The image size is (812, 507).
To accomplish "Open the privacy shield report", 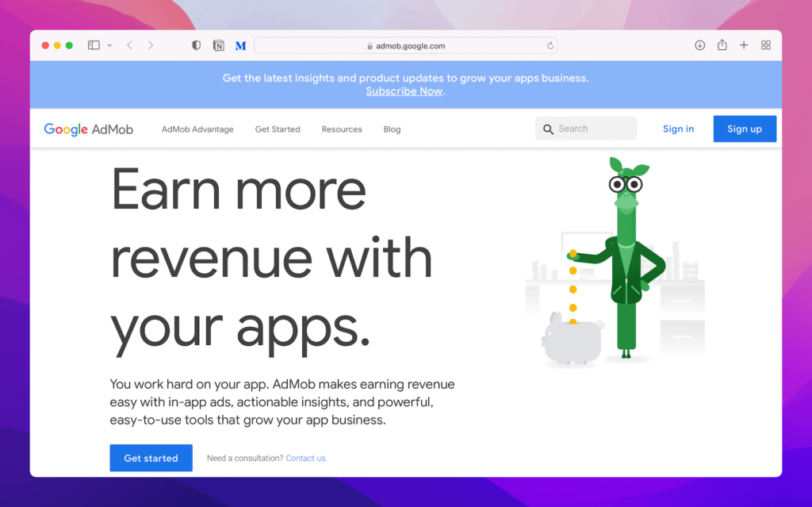I will [x=195, y=45].
